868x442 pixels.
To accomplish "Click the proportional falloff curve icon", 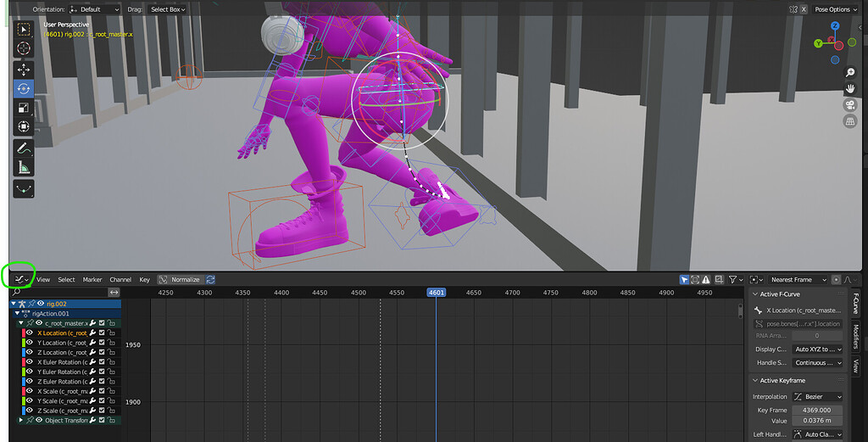I will 848,280.
